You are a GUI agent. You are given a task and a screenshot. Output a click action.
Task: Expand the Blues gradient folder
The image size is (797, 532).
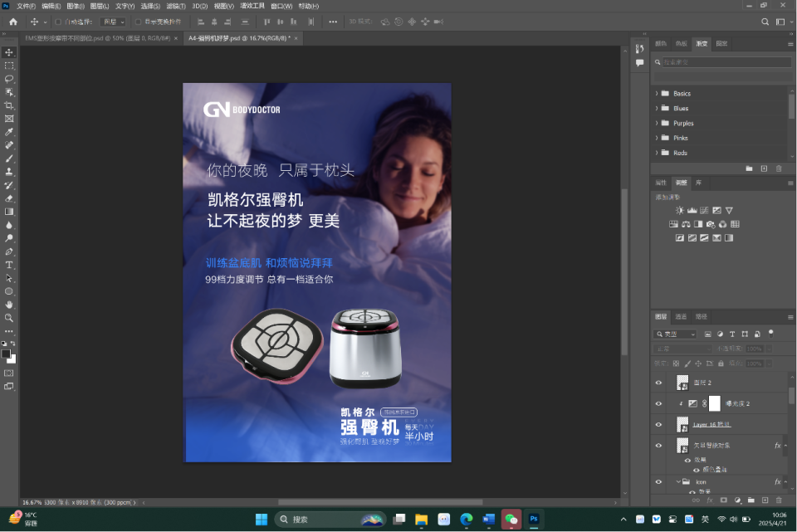(657, 108)
